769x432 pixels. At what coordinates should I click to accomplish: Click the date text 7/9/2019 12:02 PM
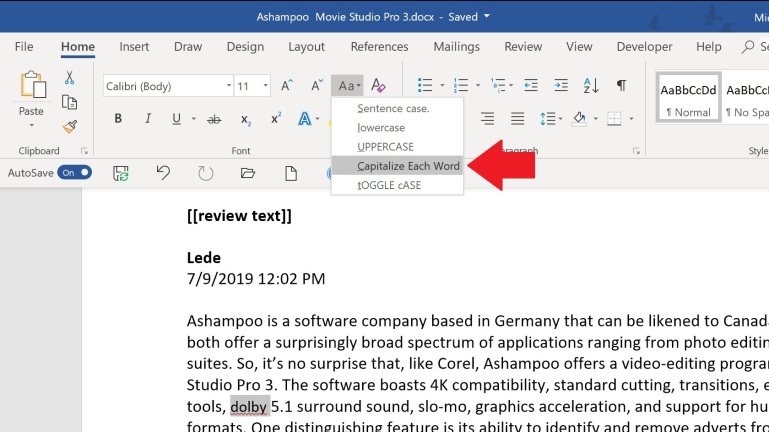[x=256, y=279]
